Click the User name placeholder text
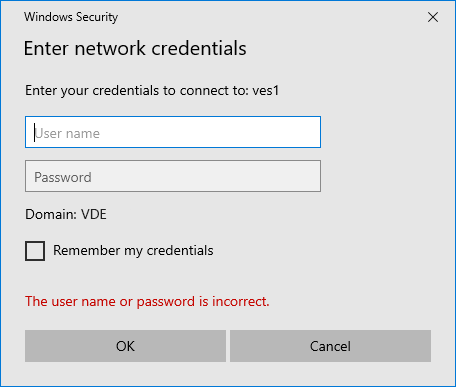Viewport: 456px width, 387px height. (x=67, y=133)
